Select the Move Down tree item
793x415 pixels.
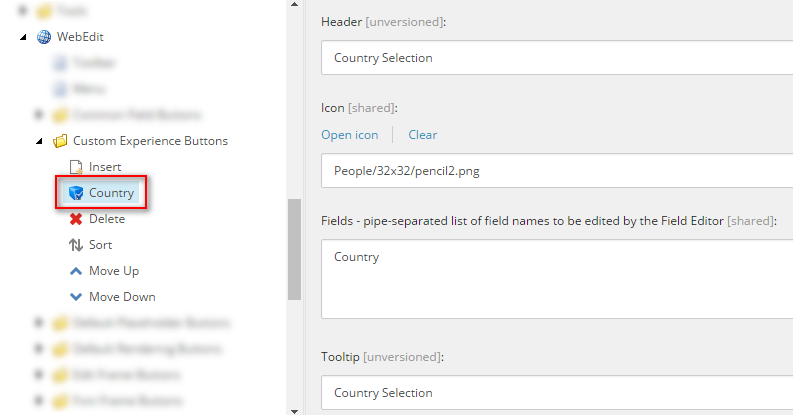click(122, 297)
